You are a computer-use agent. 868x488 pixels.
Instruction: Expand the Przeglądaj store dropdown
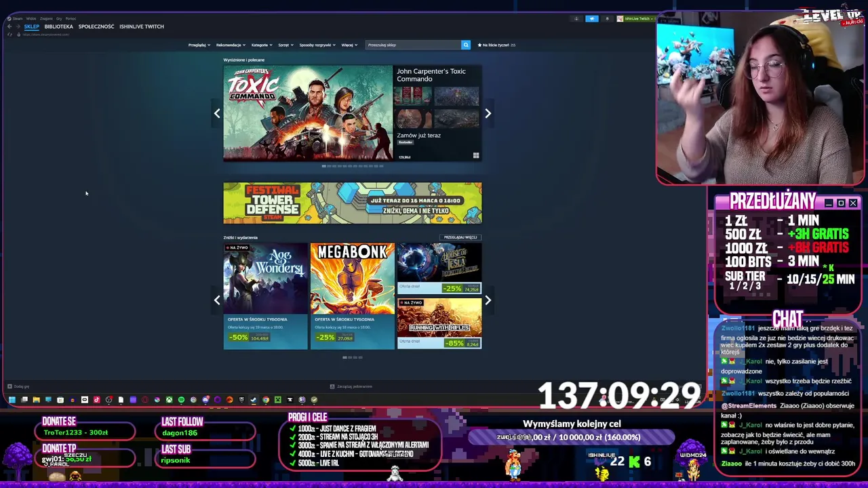coord(198,45)
